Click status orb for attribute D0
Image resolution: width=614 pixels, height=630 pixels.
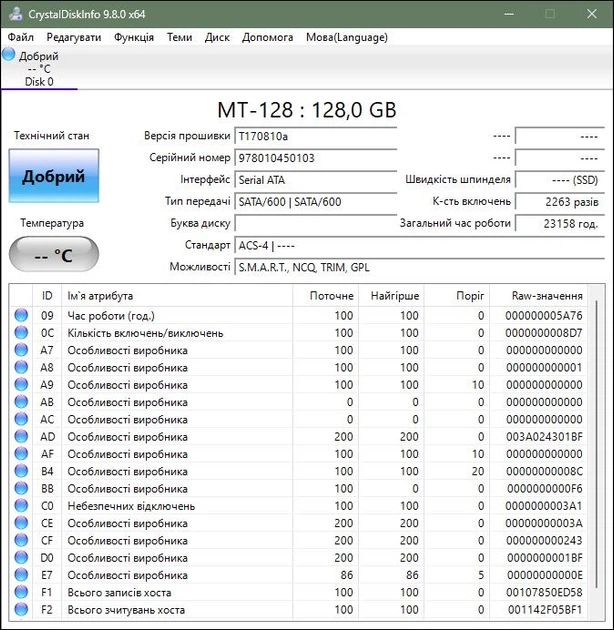pos(21,557)
